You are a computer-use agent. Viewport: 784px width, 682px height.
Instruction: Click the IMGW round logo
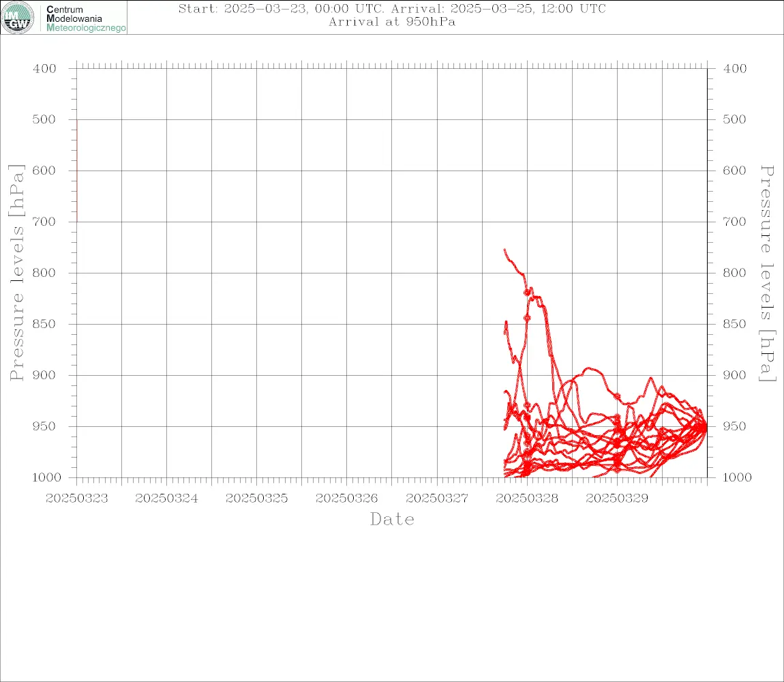tap(18, 18)
